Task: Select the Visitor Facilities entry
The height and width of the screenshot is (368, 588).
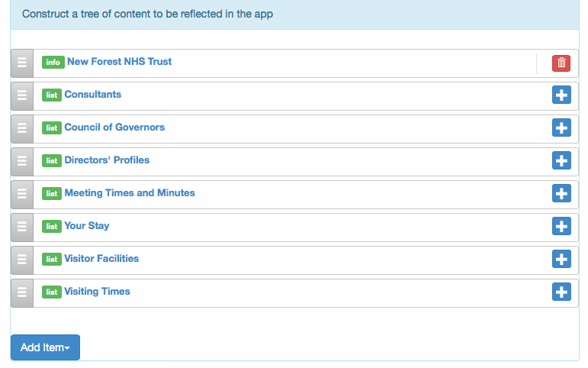Action: pos(101,258)
